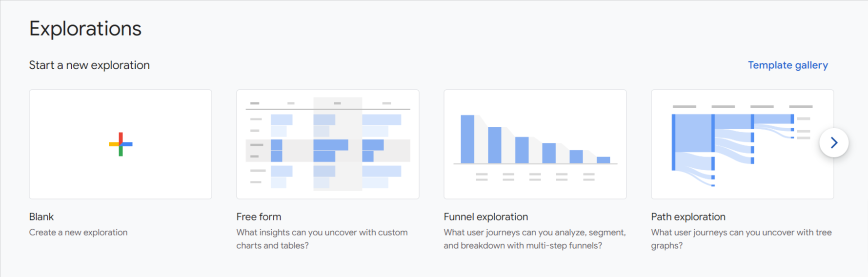Click the Path exploration title
The width and height of the screenshot is (868, 277).
pos(688,217)
